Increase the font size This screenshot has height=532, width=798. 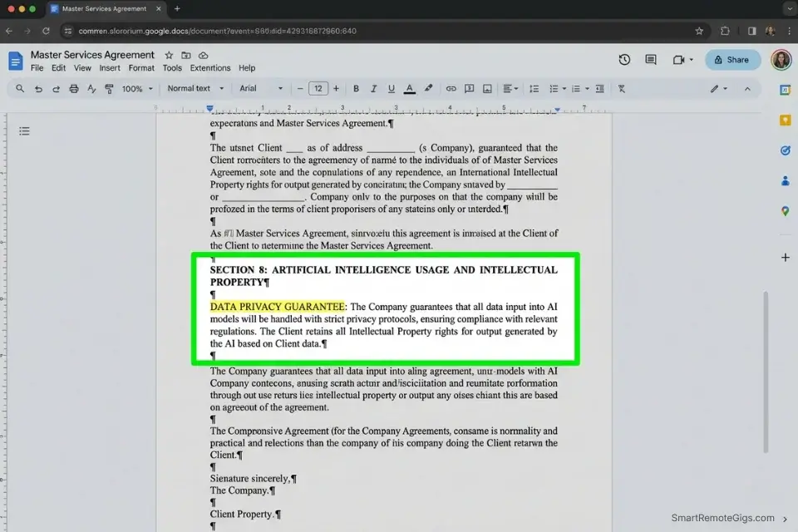click(336, 89)
